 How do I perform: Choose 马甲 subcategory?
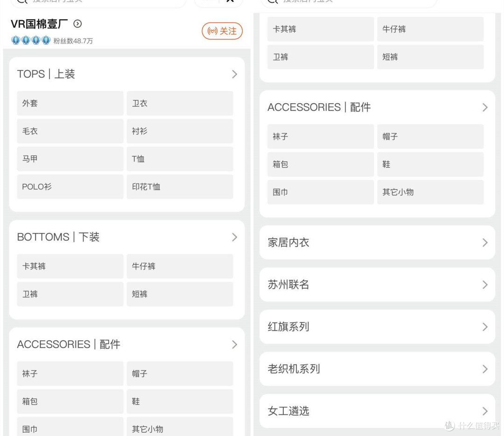click(x=70, y=159)
